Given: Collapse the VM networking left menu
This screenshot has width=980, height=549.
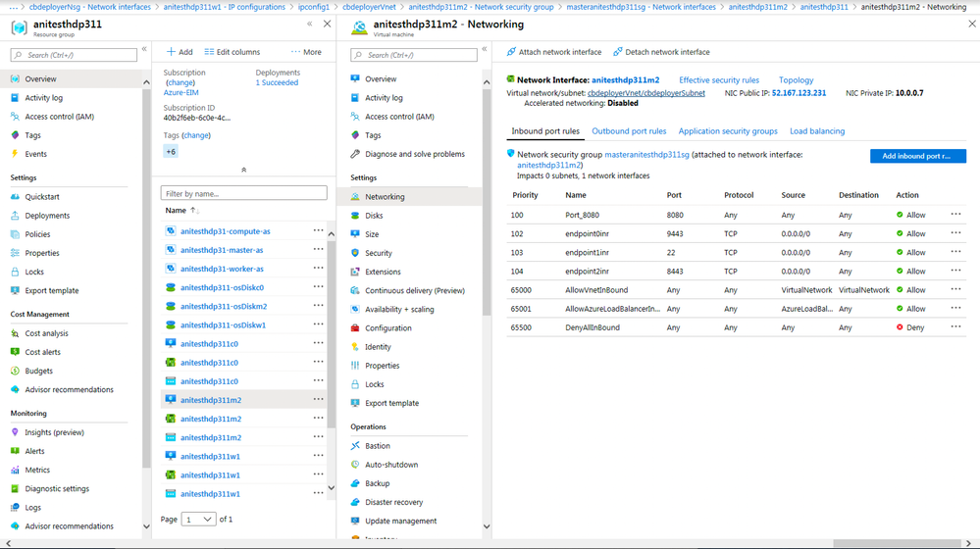Looking at the screenshot, I should point(485,49).
